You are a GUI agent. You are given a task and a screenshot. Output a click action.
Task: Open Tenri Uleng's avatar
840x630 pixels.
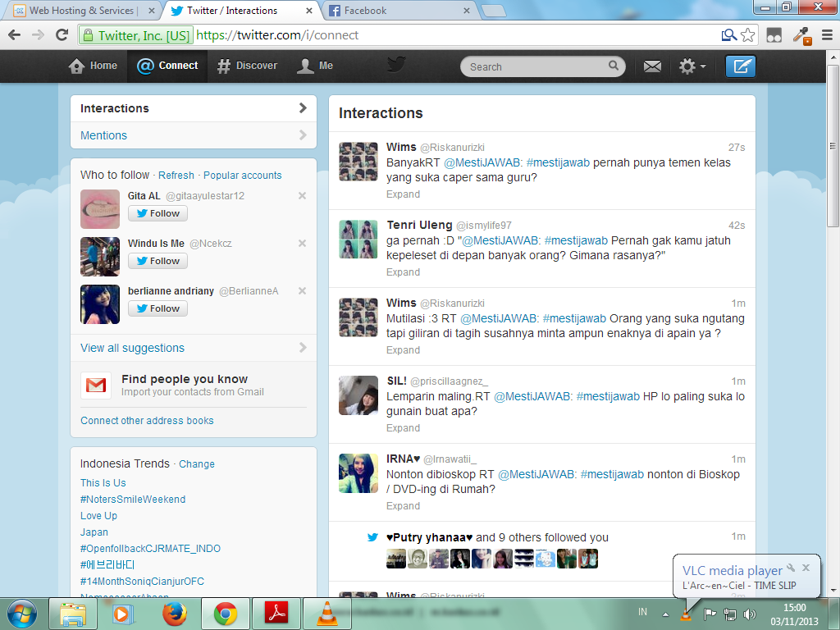(358, 240)
